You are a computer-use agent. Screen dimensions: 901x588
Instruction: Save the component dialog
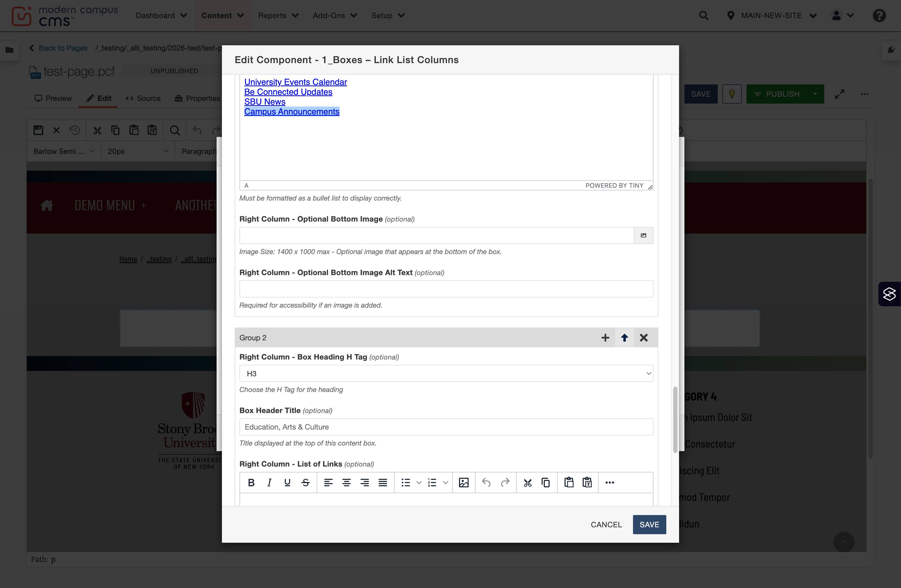pos(649,524)
